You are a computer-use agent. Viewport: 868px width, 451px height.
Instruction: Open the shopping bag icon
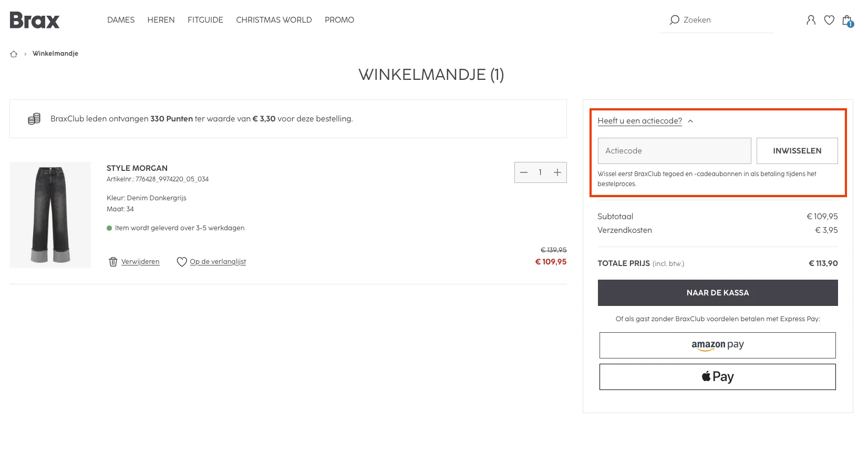point(847,20)
